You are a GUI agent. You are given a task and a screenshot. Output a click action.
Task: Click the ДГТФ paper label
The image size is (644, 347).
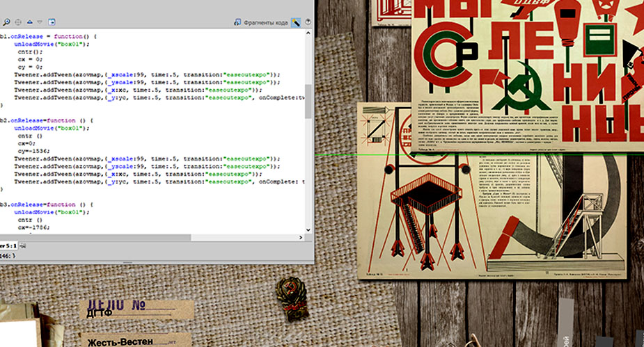[x=125, y=310]
